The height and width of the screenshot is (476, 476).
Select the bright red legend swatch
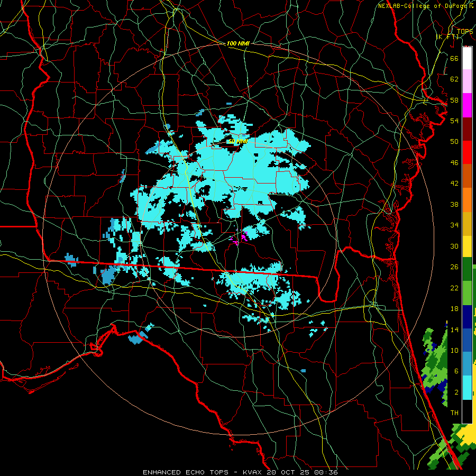467,152
